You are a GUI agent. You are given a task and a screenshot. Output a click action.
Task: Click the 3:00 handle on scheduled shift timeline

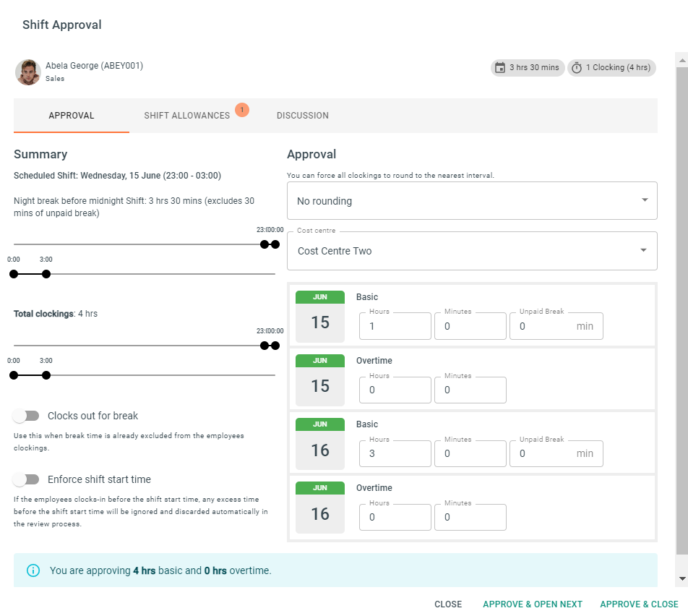(x=46, y=274)
